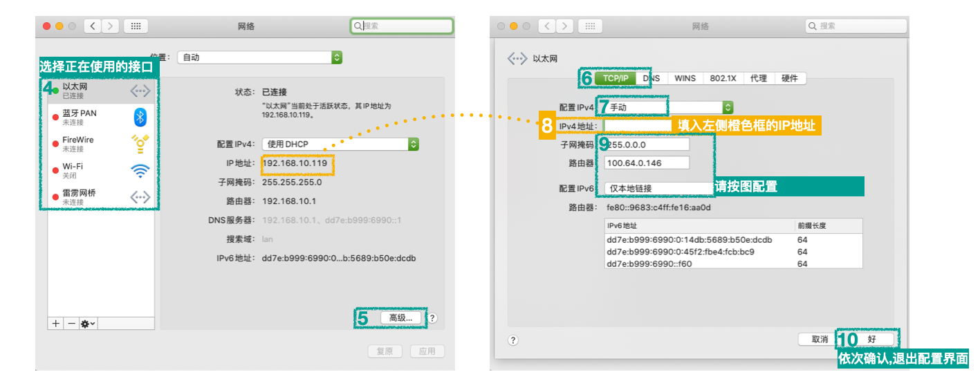This screenshot has width=980, height=381.
Task: Open the 使用DHCP IPv4 configuration dropdown
Action: [x=340, y=145]
